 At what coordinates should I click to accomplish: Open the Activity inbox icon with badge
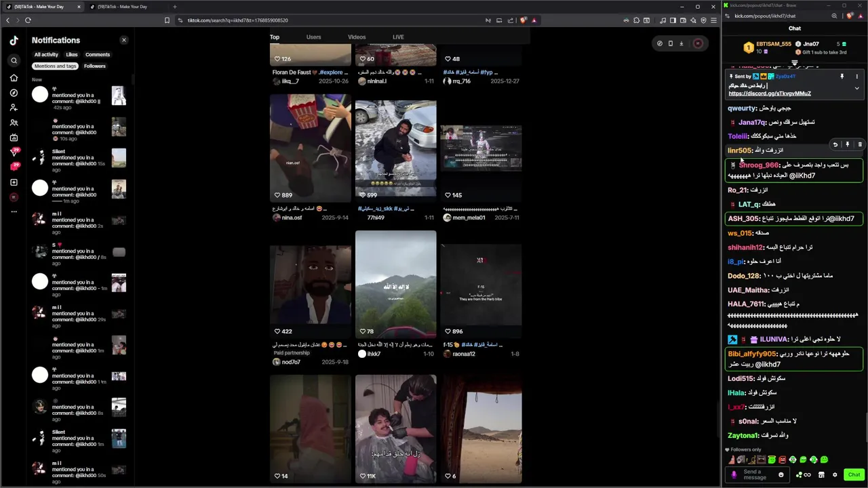[14, 167]
